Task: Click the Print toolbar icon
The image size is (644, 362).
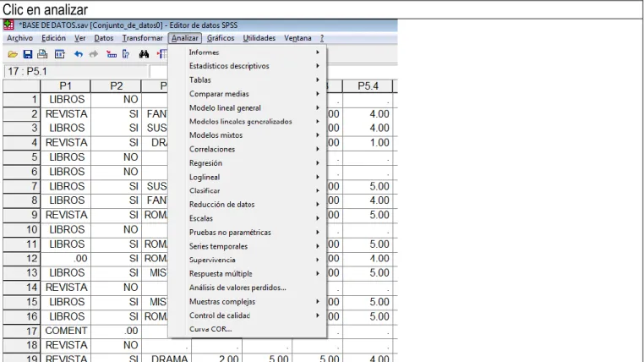Action: click(42, 54)
